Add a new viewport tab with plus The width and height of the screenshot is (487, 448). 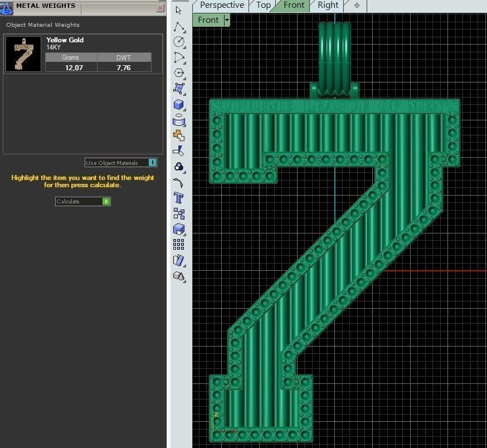[x=357, y=5]
